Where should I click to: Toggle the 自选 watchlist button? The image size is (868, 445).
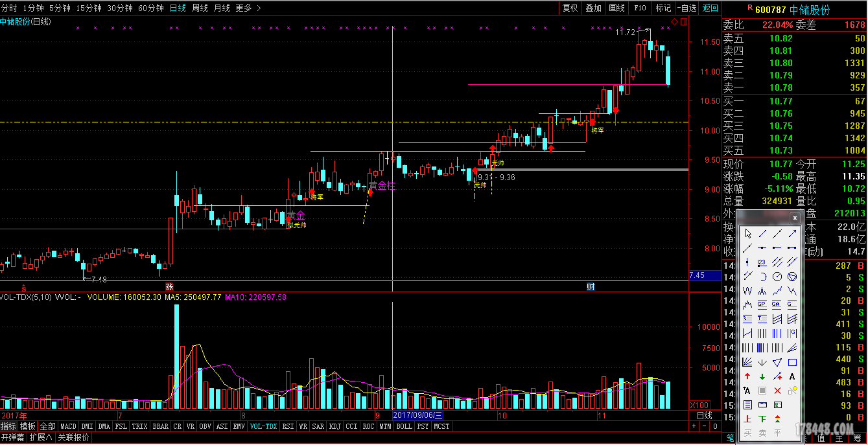coord(686,8)
